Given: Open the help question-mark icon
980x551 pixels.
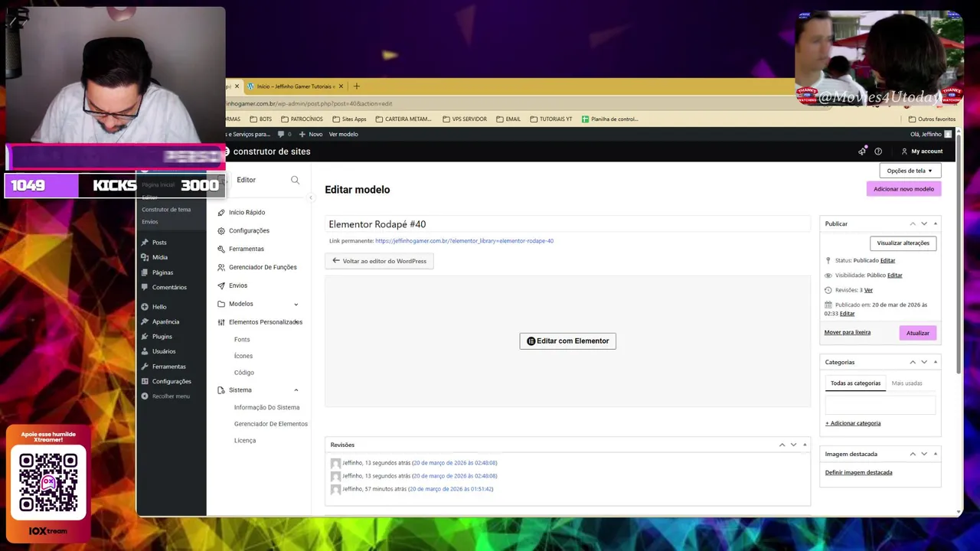Looking at the screenshot, I should click(878, 152).
